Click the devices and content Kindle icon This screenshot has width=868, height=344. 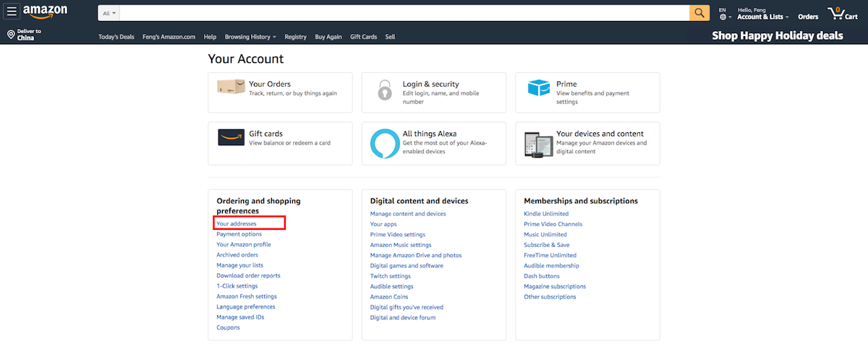coord(538,144)
